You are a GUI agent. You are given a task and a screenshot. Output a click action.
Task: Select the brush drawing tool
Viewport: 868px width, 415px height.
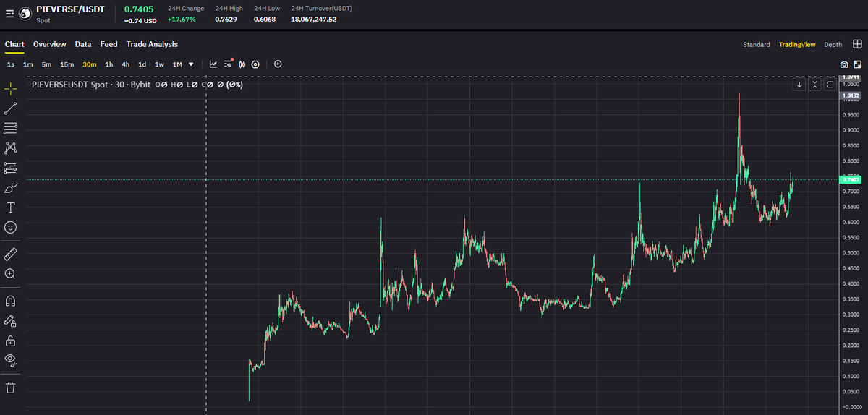(x=10, y=188)
